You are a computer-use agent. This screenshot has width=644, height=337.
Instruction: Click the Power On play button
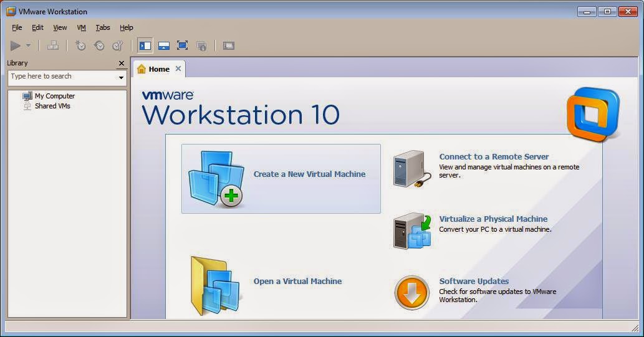(16, 45)
